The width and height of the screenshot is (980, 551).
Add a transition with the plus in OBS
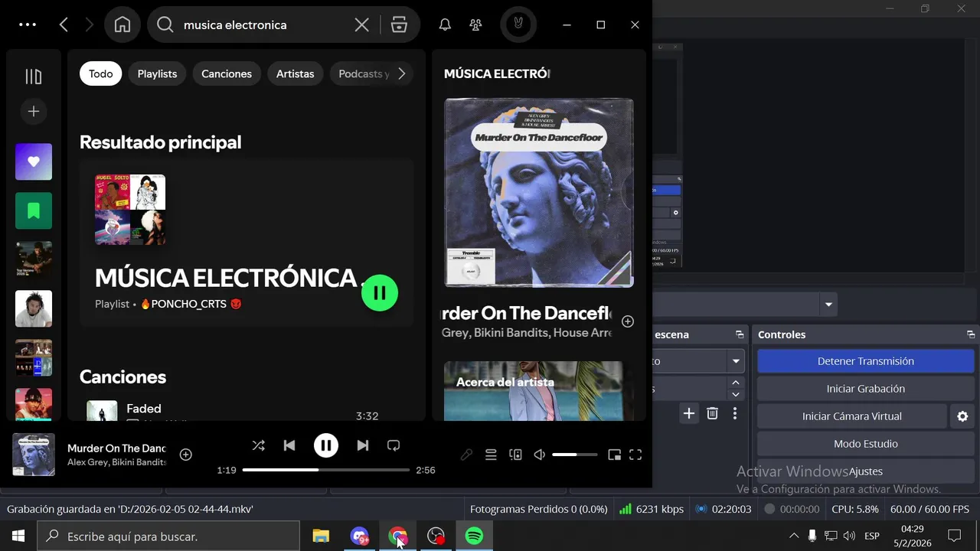[689, 413]
